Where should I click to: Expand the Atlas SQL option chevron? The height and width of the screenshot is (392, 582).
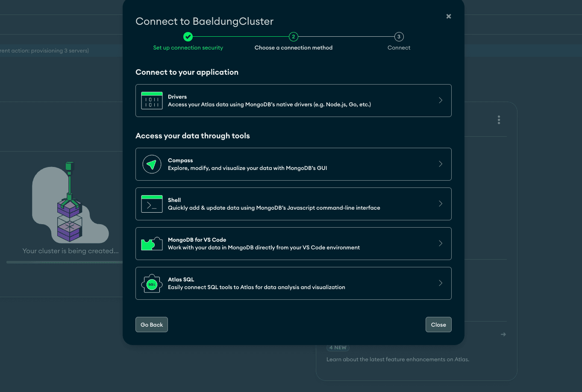pyautogui.click(x=441, y=283)
